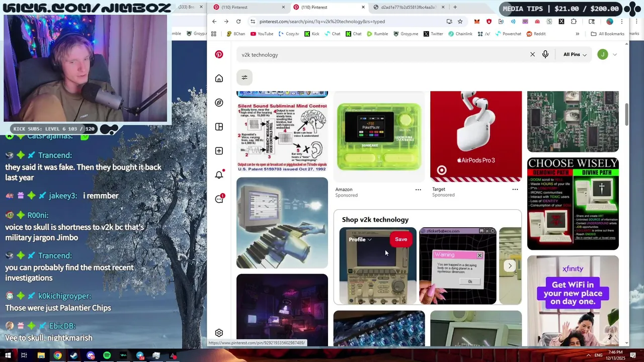The image size is (644, 362).
Task: Open Pinterest Home from the sidebar
Action: tap(219, 78)
